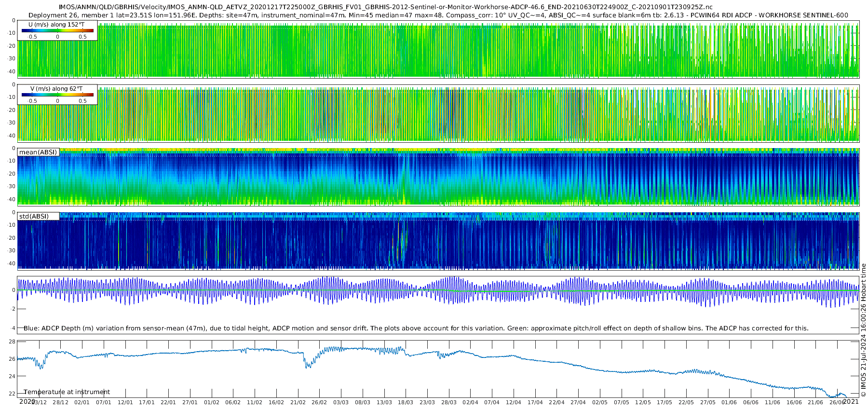Click the 28/12 date tick label
Viewport: 868px width, 410px height.
click(60, 402)
